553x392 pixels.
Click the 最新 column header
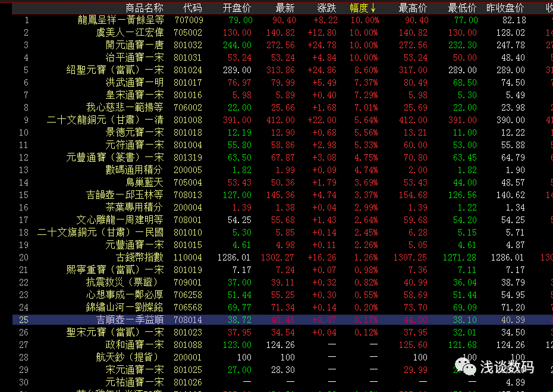[285, 8]
